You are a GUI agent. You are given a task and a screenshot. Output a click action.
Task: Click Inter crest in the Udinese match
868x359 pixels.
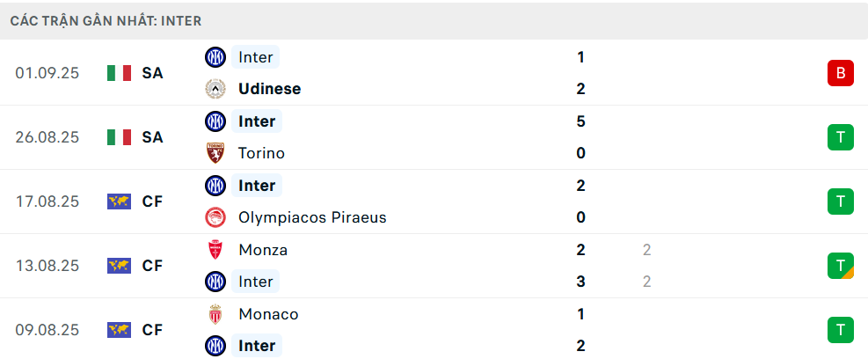pyautogui.click(x=215, y=57)
